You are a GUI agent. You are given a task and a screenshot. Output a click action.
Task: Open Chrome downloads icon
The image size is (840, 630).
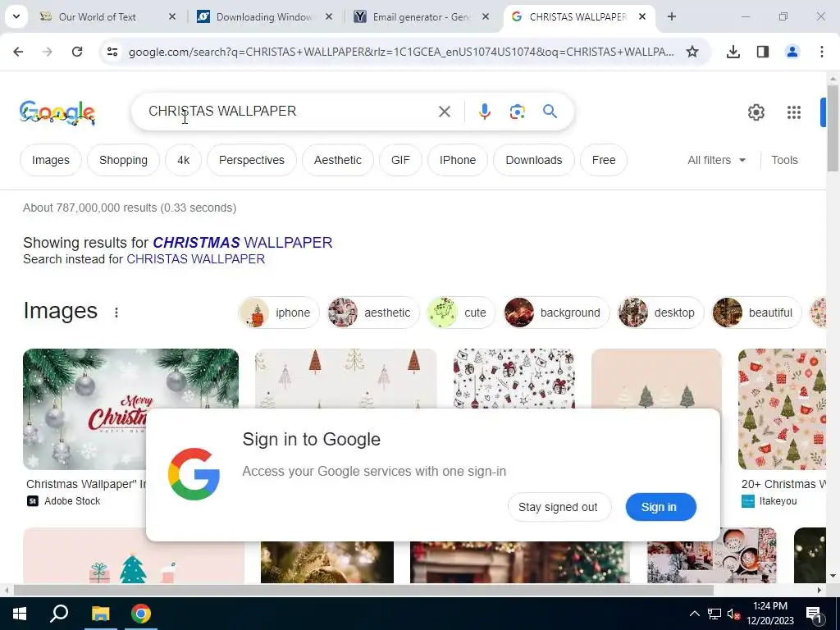pyautogui.click(x=733, y=52)
